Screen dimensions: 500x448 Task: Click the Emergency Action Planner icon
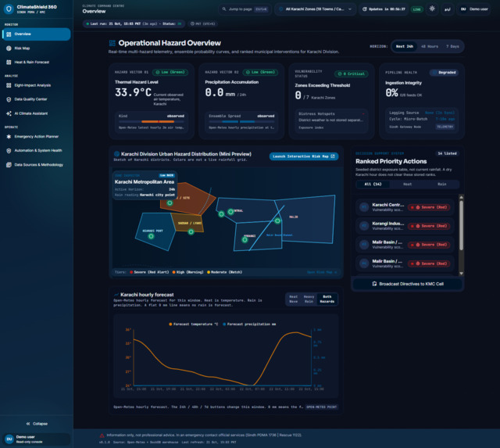coord(9,137)
